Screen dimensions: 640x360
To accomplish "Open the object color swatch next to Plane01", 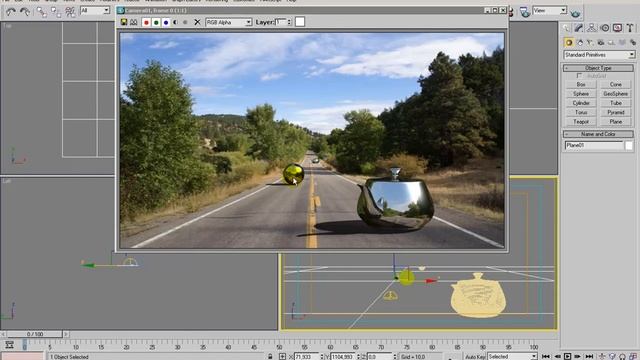I will tap(629, 145).
